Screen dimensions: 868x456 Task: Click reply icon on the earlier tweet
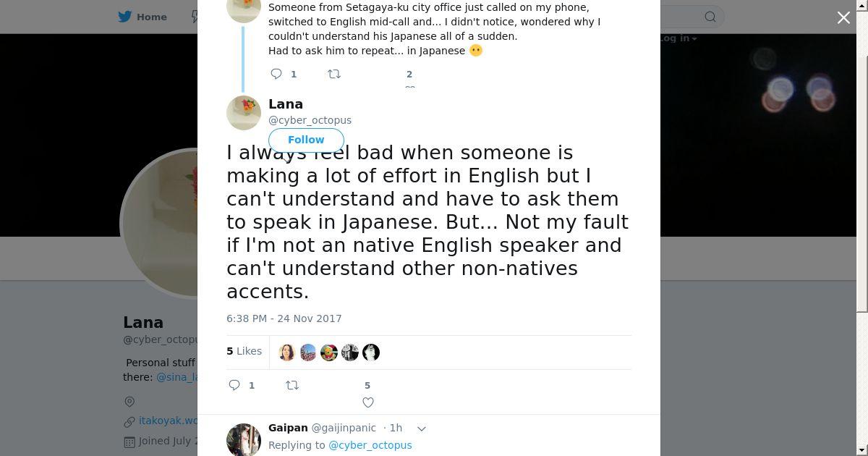tap(276, 74)
